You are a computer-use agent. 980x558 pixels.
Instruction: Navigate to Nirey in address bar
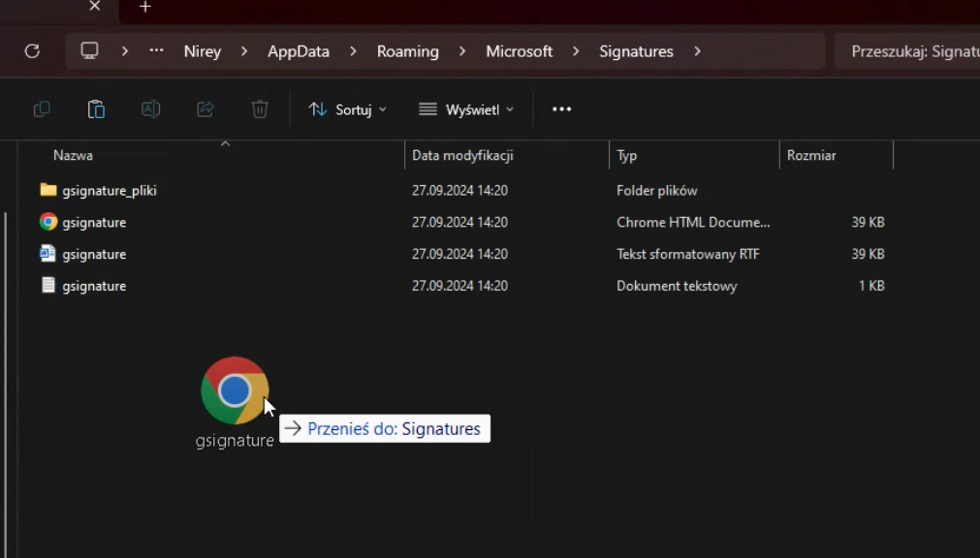(x=203, y=51)
